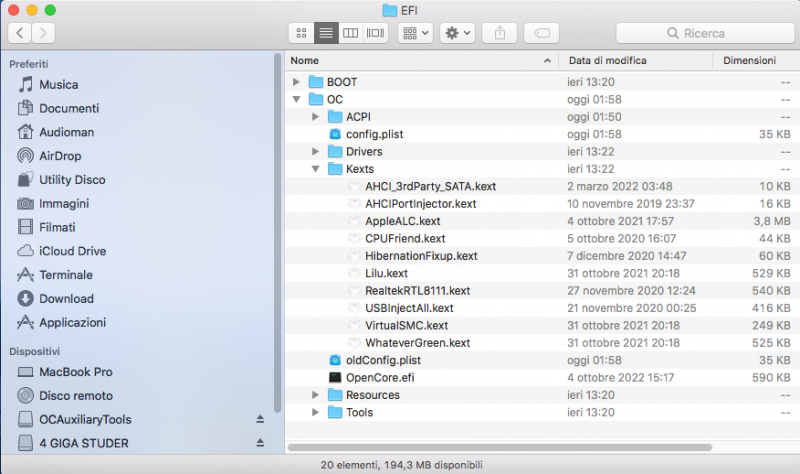Screen dimensions: 800x474
Task: Click the sidebar vertical scrollbar
Action: 278,232
